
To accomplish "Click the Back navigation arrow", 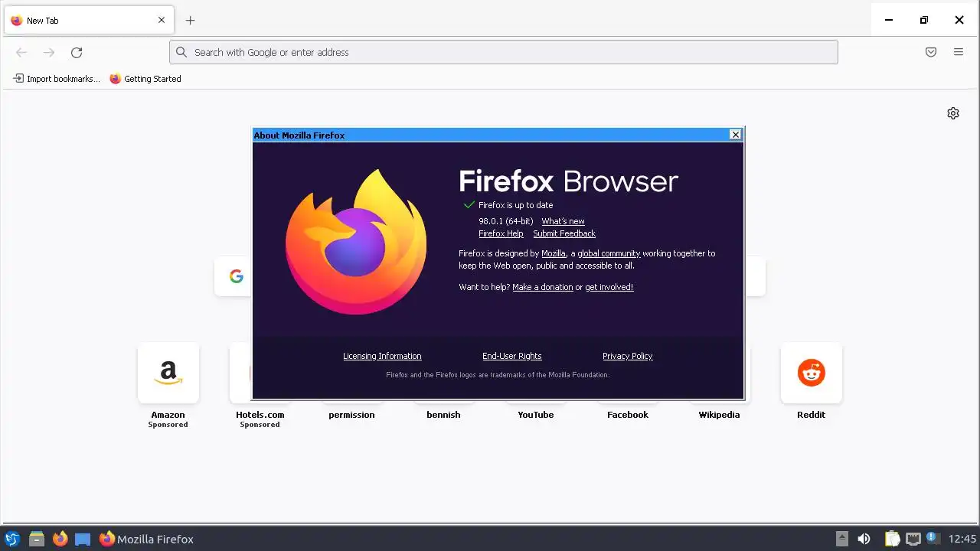I will pos(21,52).
